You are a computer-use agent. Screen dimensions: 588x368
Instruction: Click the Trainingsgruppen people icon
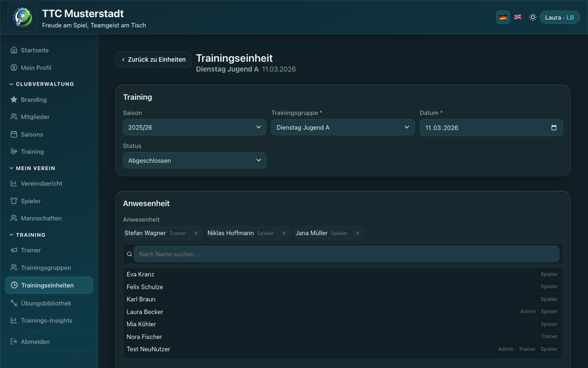14,268
